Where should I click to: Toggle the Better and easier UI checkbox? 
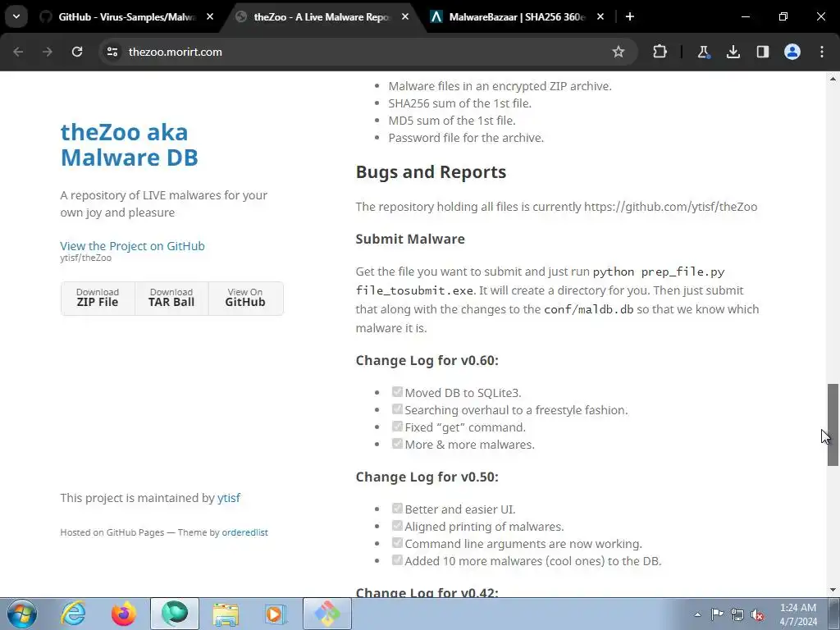point(397,508)
